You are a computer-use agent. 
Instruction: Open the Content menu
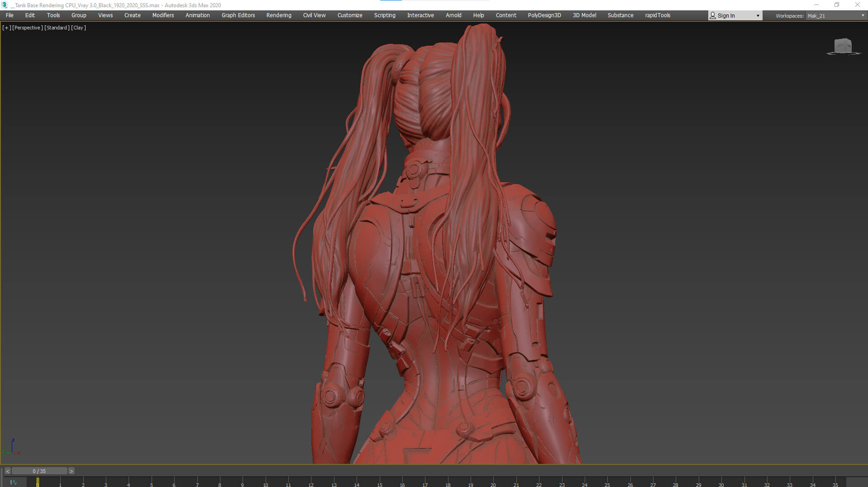tap(506, 15)
